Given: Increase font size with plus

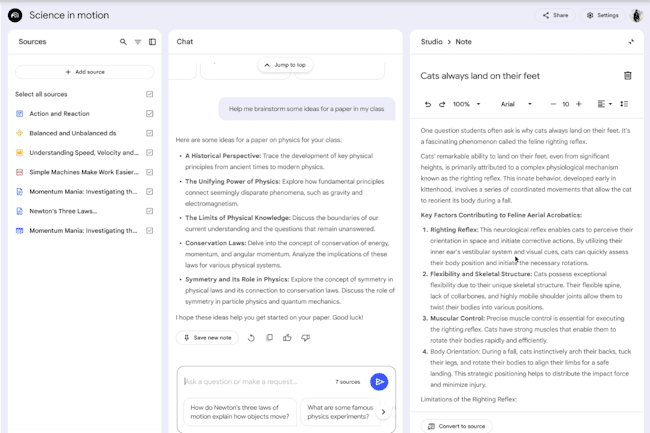Looking at the screenshot, I should pos(579,104).
